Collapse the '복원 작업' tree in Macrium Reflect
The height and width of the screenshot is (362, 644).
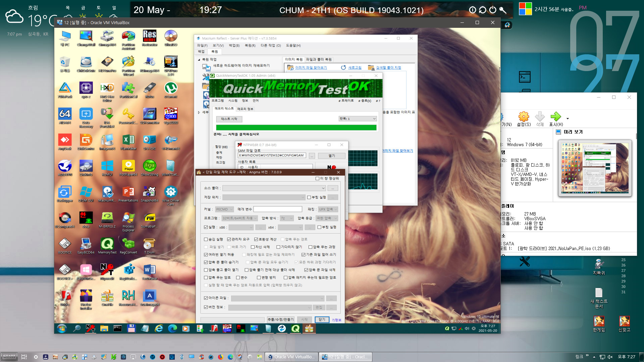(x=199, y=60)
